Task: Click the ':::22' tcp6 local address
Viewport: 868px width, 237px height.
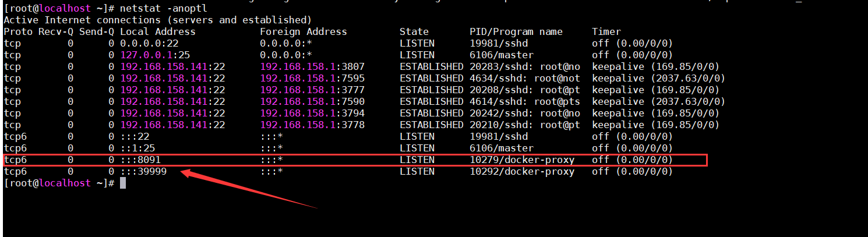Action: pos(135,137)
